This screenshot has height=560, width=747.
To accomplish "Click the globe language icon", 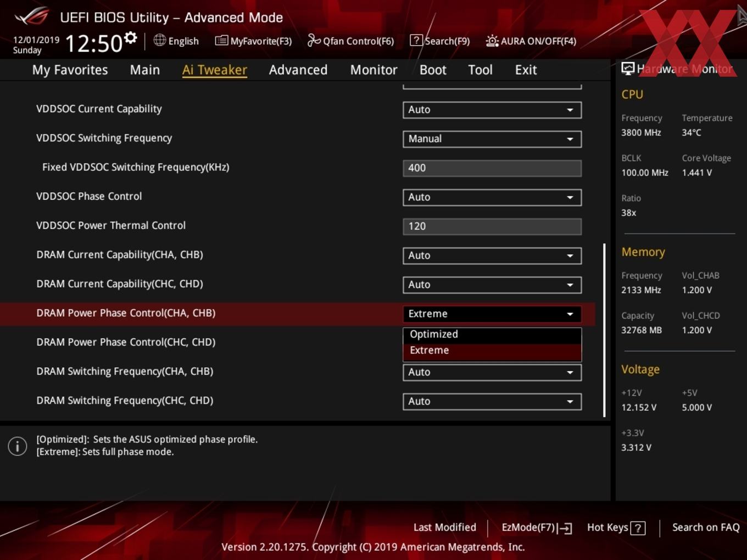I will click(159, 40).
